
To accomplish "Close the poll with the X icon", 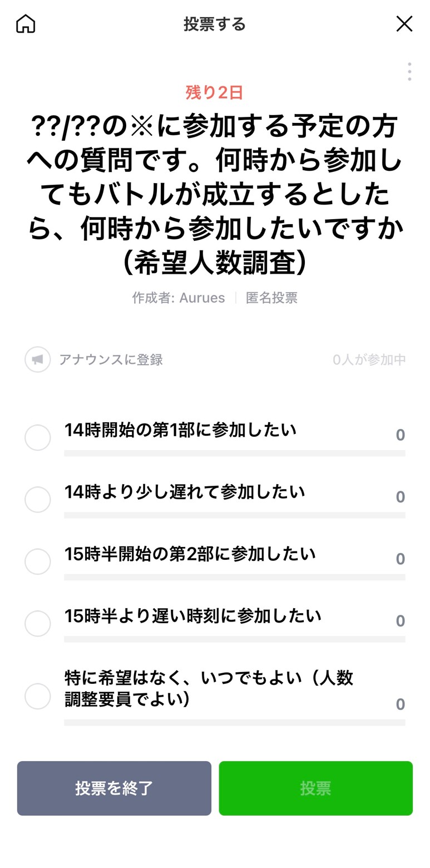I will tap(404, 24).
